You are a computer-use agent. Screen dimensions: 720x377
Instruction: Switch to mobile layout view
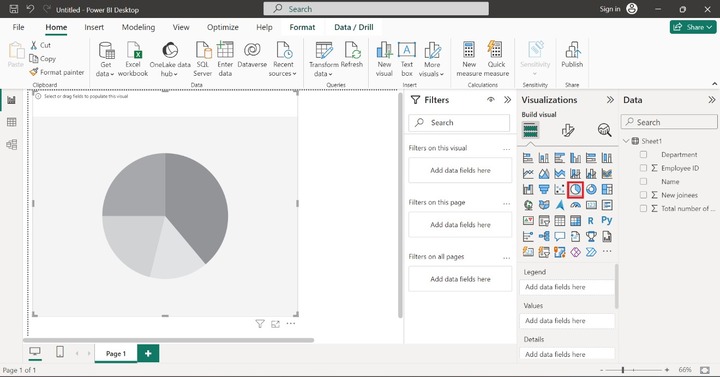point(60,352)
